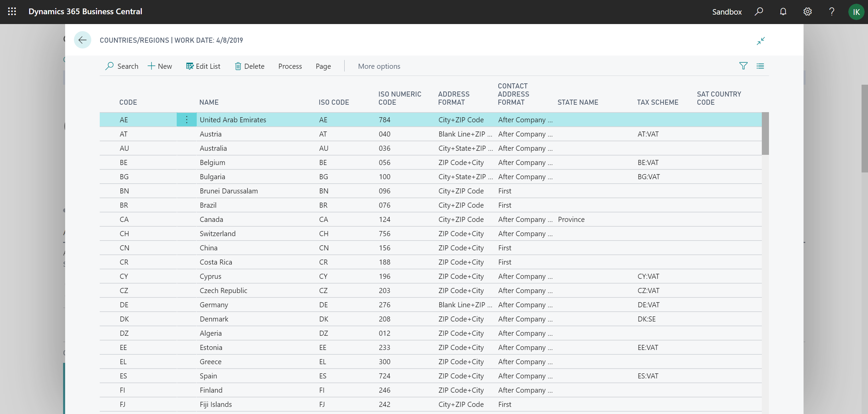Viewport: 868px width, 414px height.
Task: Open the notifications bell
Action: 783,12
